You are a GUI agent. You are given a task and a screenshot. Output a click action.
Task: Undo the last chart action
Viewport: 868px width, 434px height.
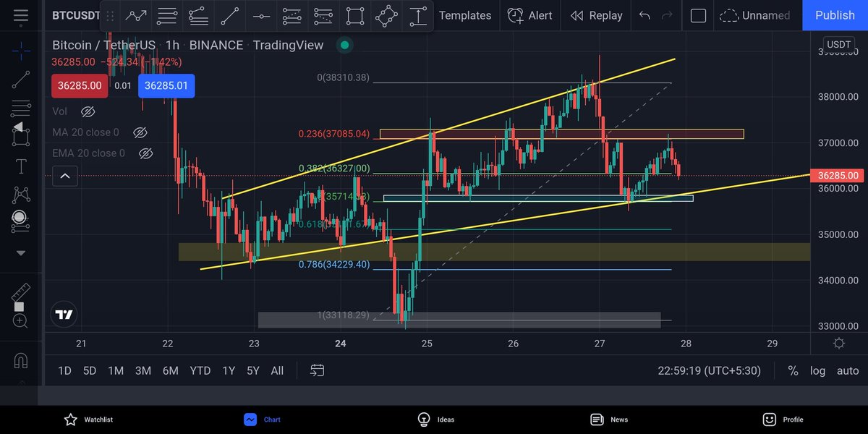644,15
